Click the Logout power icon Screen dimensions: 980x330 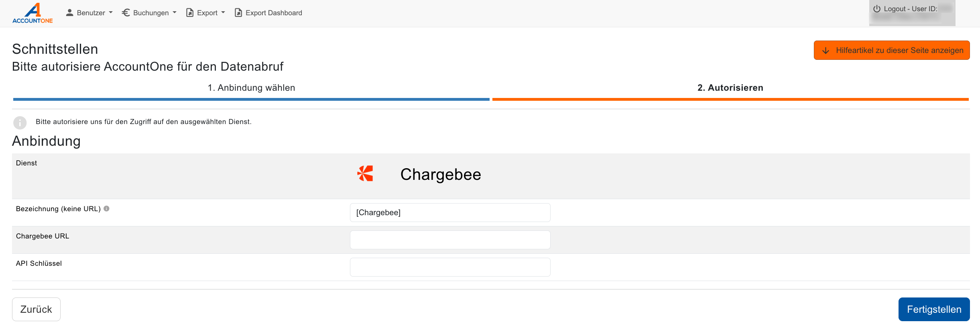point(877,9)
